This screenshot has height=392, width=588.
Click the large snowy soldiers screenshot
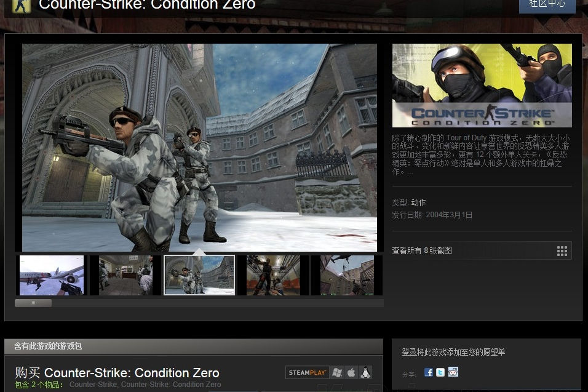coord(199,148)
